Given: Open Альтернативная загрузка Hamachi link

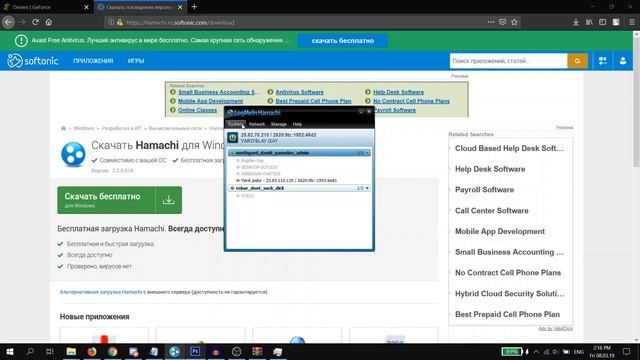Looking at the screenshot, I should tap(101, 292).
